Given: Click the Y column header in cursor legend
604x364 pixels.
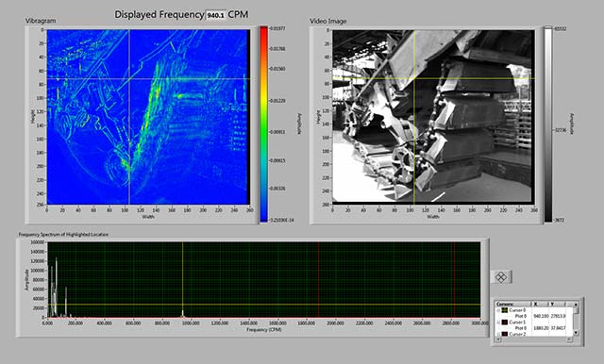Looking at the screenshot, I should pos(557,304).
